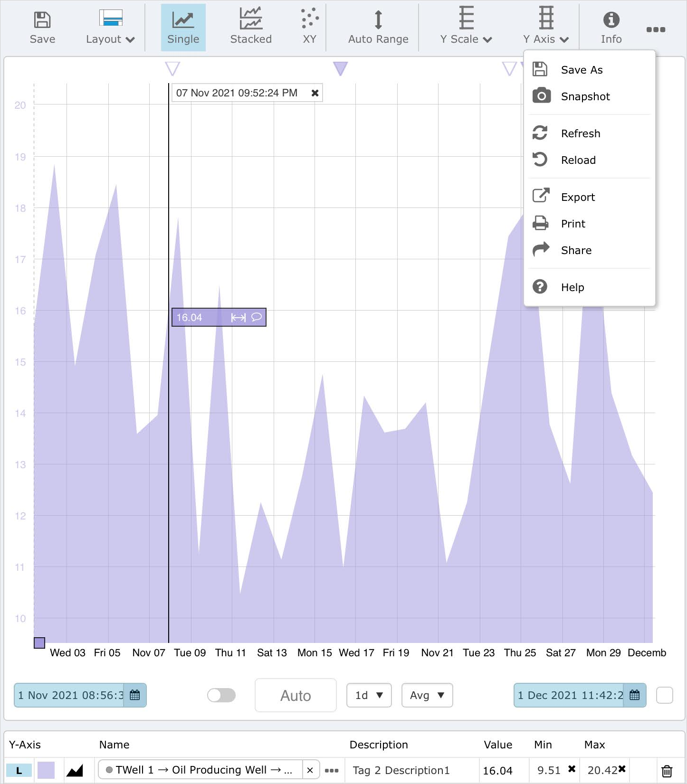Open the end date calendar picker
687x784 pixels.
(635, 695)
